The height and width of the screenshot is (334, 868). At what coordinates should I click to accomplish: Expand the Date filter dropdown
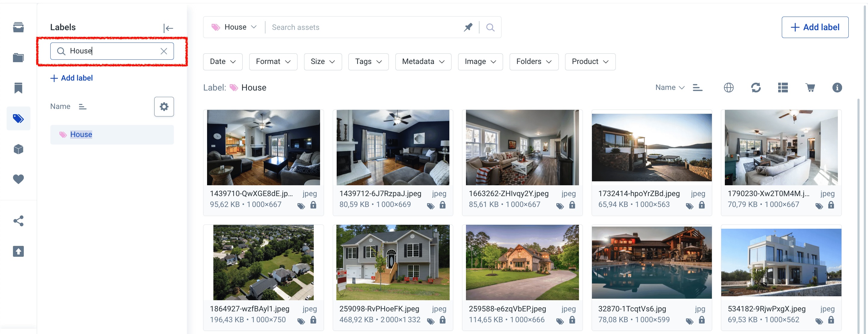(223, 62)
